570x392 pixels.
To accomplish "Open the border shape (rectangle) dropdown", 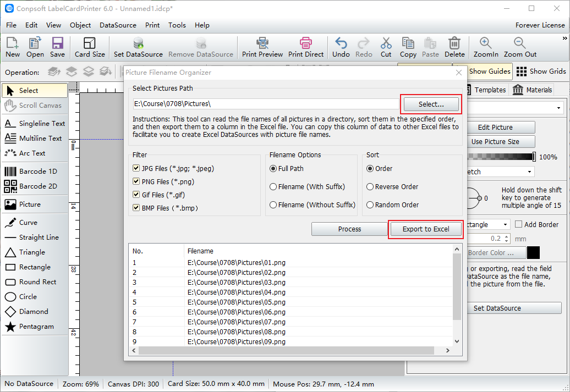I will point(505,224).
